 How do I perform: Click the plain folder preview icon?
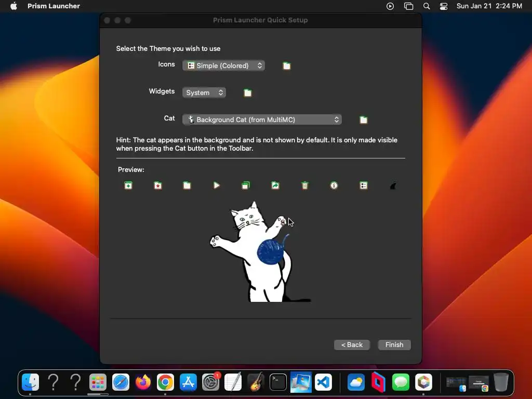pyautogui.click(x=187, y=185)
